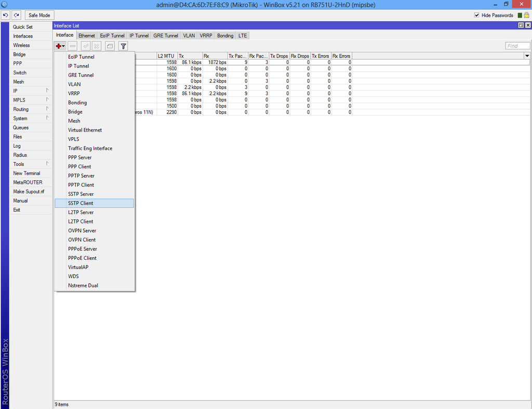532x409 pixels.
Task: Enable Safe Mode
Action: point(39,15)
